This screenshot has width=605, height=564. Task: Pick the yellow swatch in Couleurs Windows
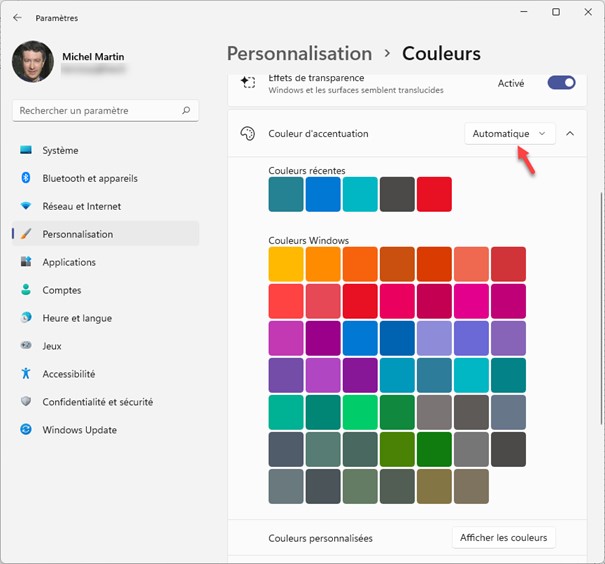[x=286, y=264]
